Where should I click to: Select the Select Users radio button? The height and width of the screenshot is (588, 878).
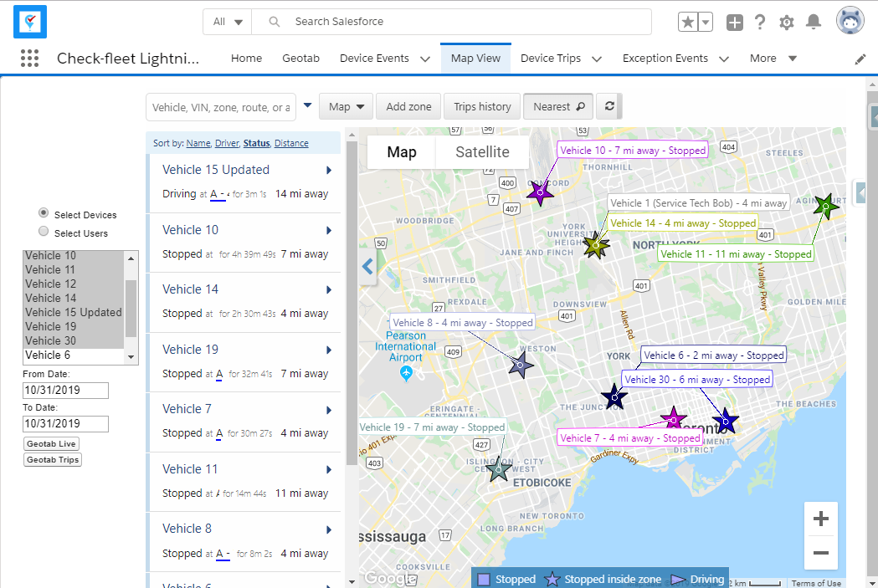[44, 233]
